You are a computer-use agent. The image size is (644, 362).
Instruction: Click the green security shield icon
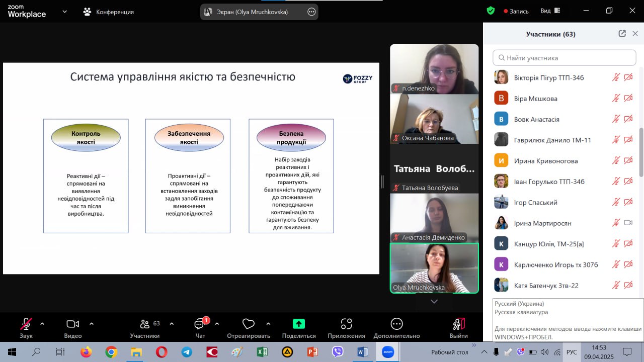pyautogui.click(x=491, y=11)
